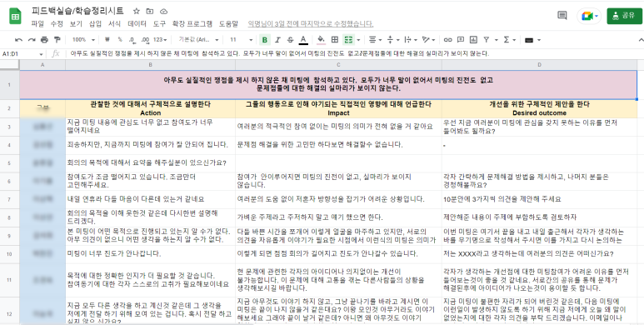This screenshot has width=644, height=325.
Task: Click the create filter icon
Action: [487, 40]
